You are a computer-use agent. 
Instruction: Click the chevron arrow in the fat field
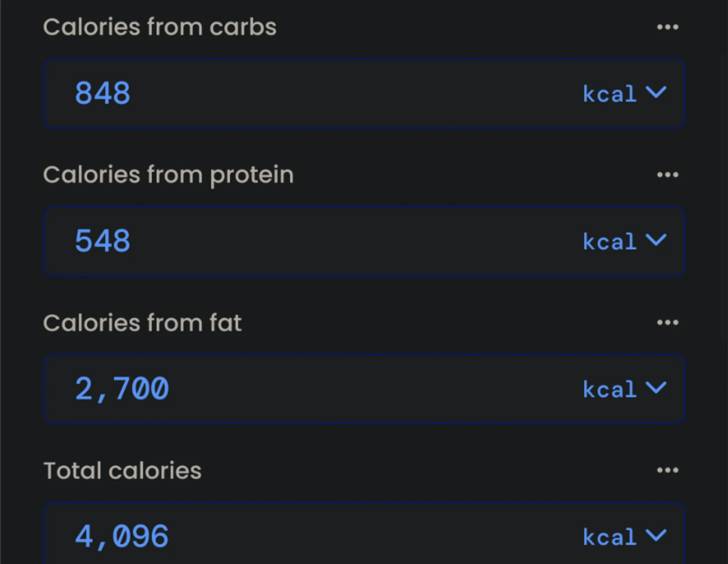point(656,388)
